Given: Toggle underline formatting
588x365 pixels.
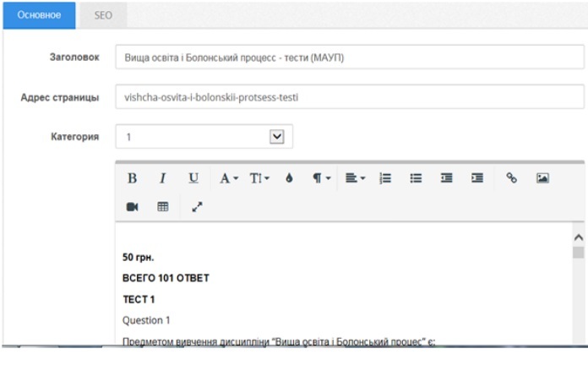Looking at the screenshot, I should [x=193, y=178].
